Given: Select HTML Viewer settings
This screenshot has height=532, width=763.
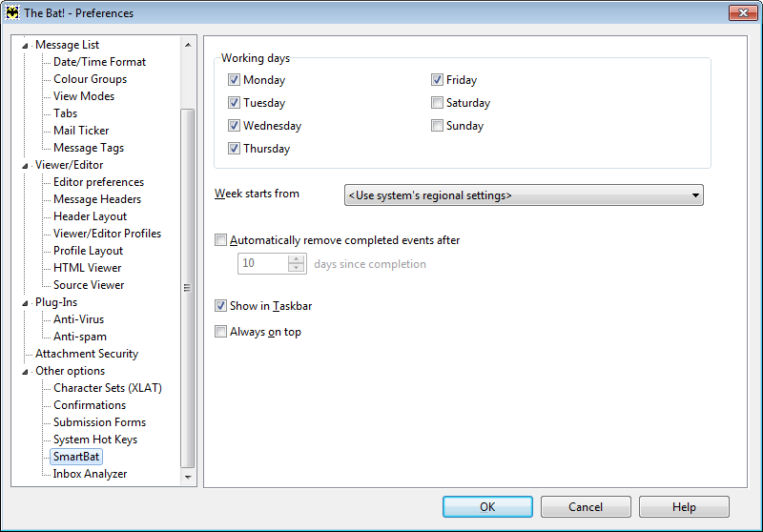Looking at the screenshot, I should tap(87, 268).
